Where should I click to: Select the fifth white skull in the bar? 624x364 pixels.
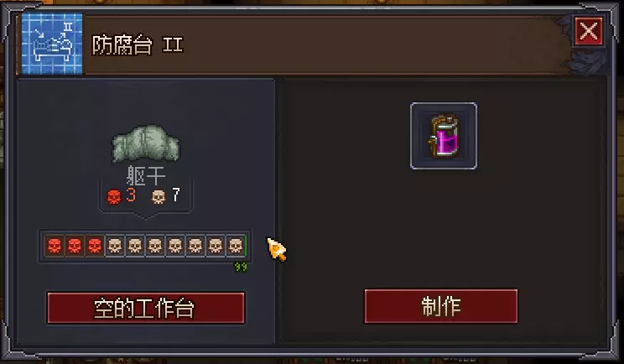(x=195, y=246)
